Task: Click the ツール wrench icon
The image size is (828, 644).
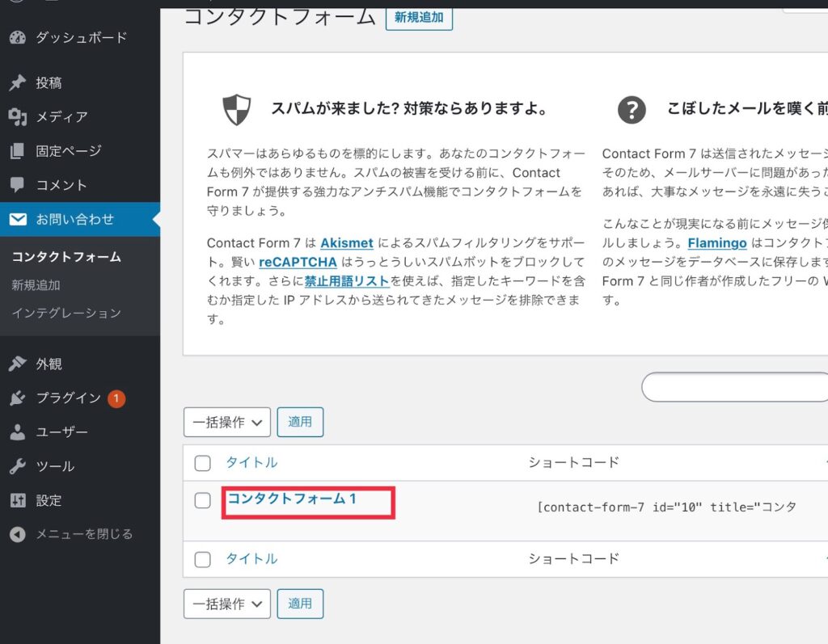Action: point(17,466)
